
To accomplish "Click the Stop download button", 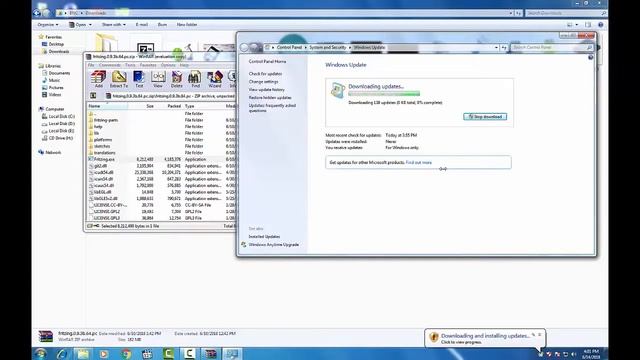I will pyautogui.click(x=485, y=117).
